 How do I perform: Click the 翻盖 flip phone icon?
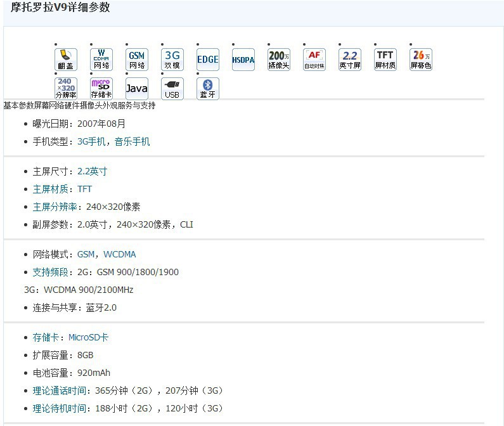click(x=66, y=60)
